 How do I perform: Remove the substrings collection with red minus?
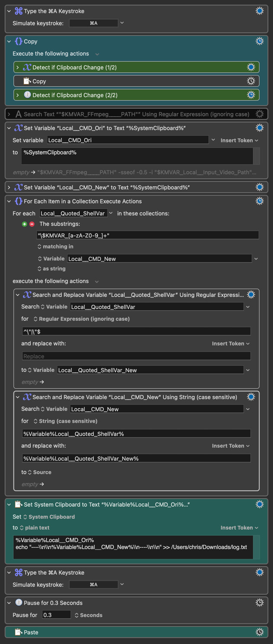coord(32,224)
